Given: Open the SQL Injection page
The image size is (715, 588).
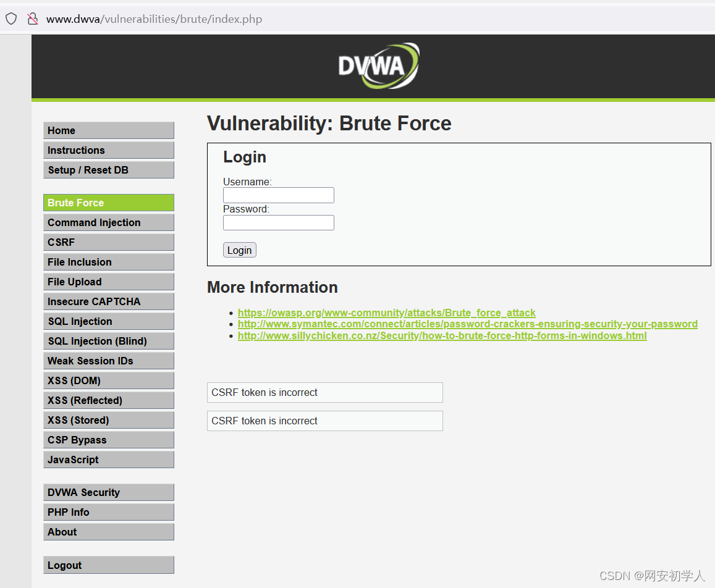Looking at the screenshot, I should click(109, 321).
